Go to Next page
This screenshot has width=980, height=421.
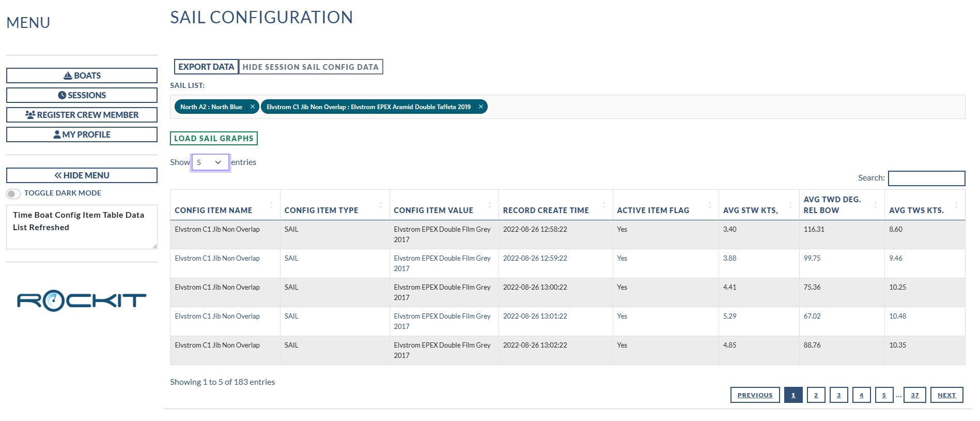[x=946, y=395]
